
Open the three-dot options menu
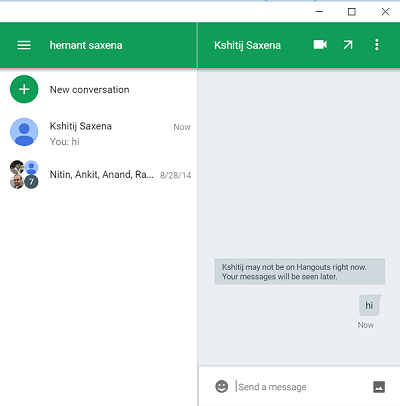point(377,45)
